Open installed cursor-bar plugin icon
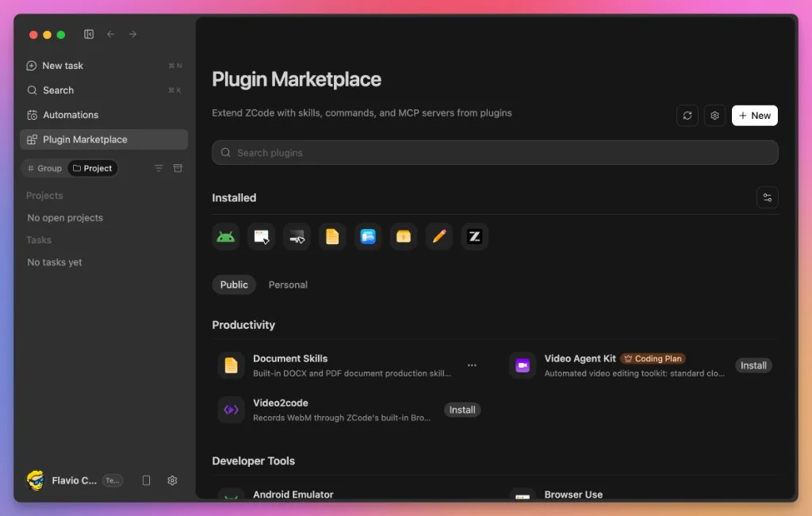This screenshot has width=812, height=516. click(x=297, y=236)
